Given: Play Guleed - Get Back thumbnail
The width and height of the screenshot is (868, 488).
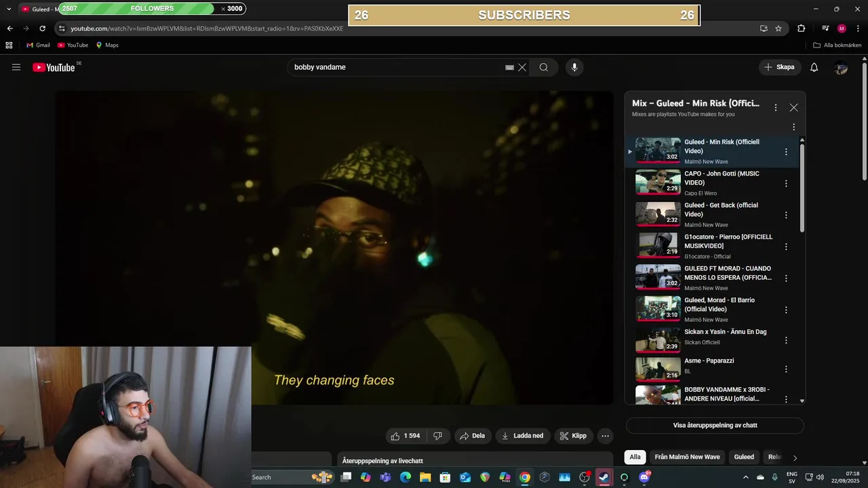Looking at the screenshot, I should coord(658,214).
